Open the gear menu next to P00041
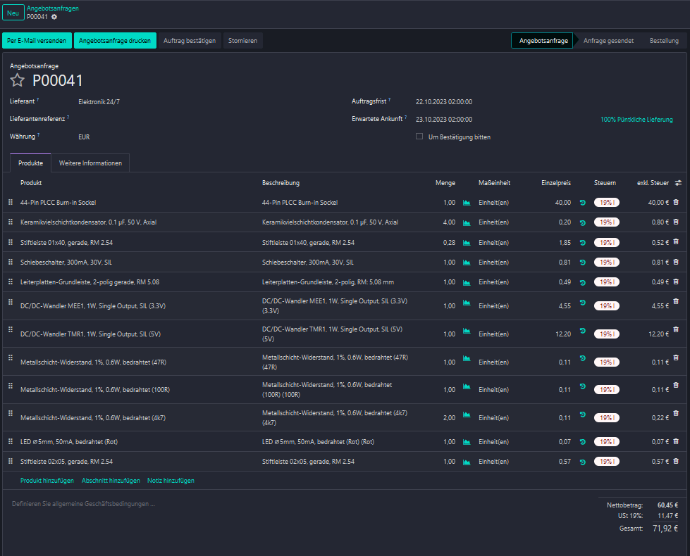 [x=54, y=17]
